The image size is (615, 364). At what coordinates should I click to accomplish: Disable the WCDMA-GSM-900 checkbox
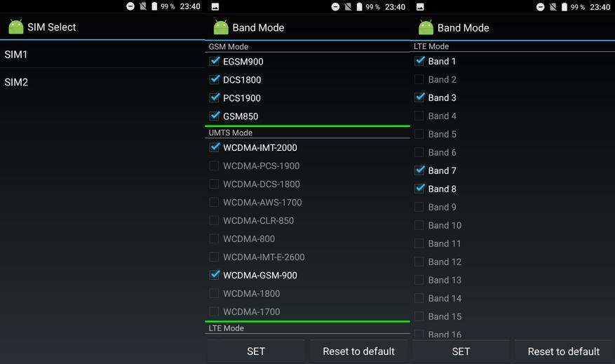click(x=215, y=275)
